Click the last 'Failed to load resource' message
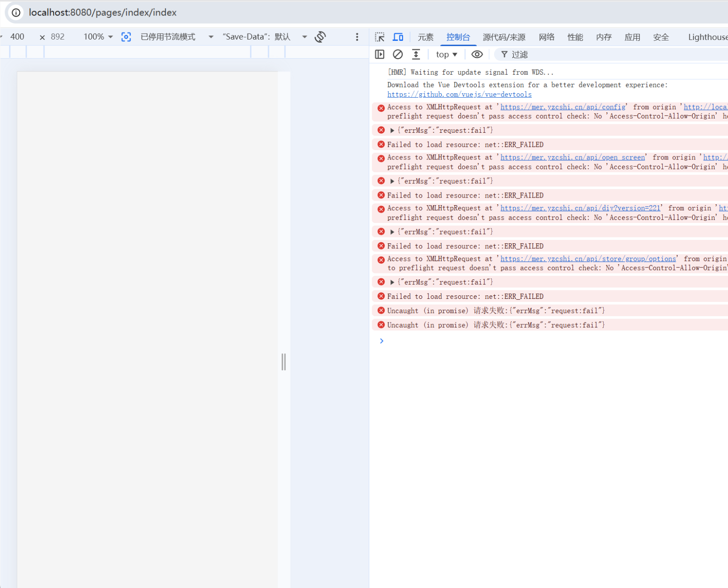This screenshot has height=588, width=728. coord(465,296)
